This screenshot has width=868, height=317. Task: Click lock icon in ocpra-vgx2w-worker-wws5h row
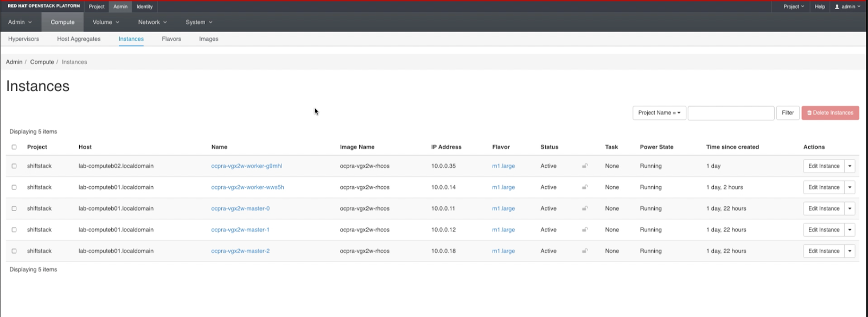(585, 187)
